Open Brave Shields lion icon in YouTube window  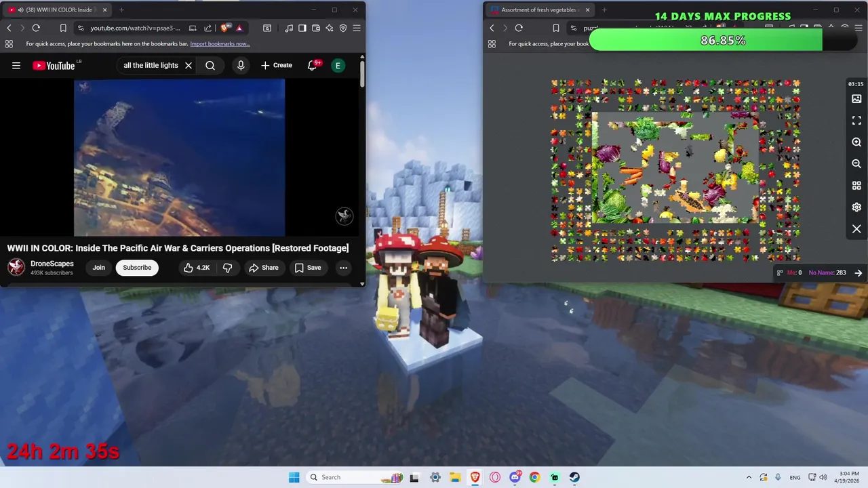tap(225, 28)
